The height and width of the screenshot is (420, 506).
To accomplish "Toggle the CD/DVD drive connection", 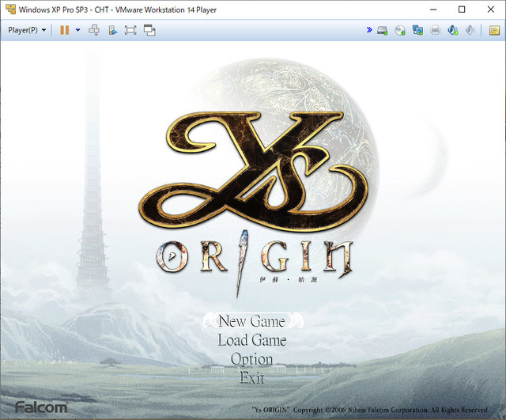I will 400,30.
